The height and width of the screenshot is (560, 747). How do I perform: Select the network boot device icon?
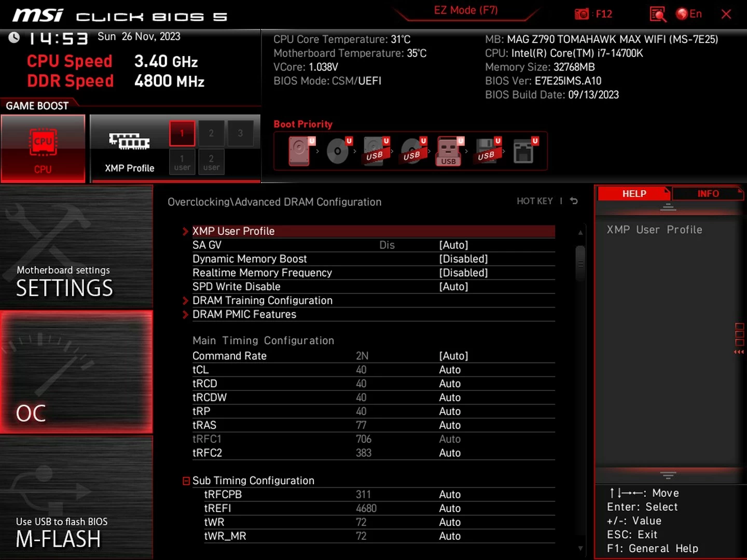tap(523, 151)
